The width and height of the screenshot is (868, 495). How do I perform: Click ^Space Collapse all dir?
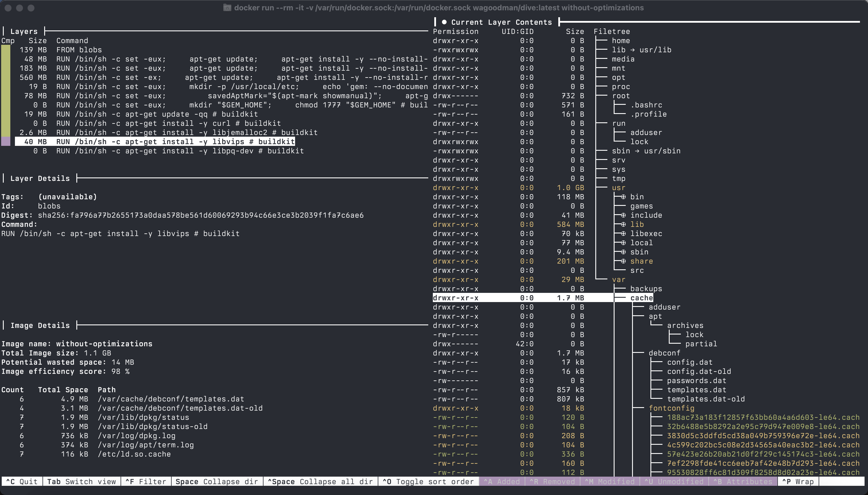pyautogui.click(x=321, y=482)
